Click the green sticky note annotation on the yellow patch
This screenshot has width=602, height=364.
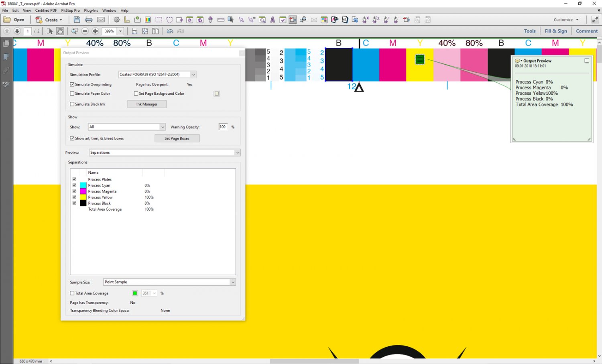(x=420, y=60)
